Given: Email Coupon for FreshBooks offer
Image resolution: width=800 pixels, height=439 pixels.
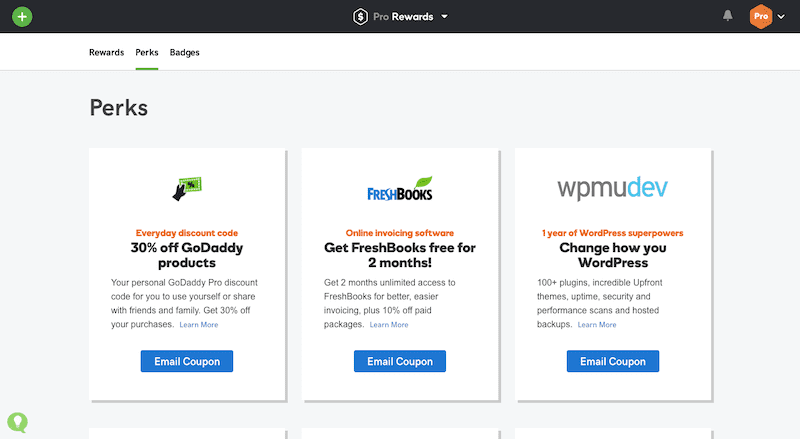Looking at the screenshot, I should [400, 361].
